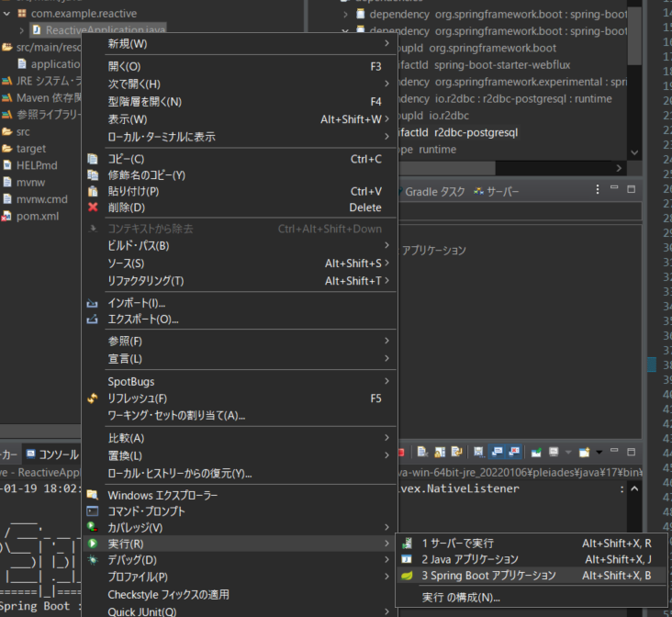The image size is (672, 617).
Task: Open リファクタリング(T) menu entry
Action: [x=239, y=281]
